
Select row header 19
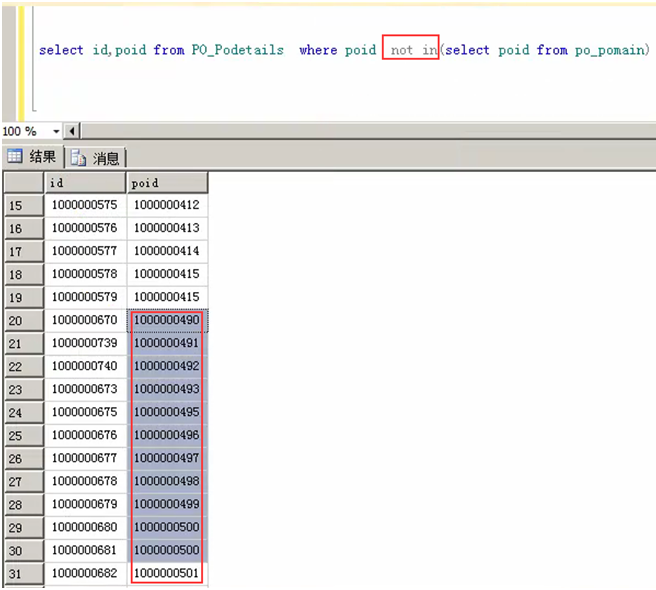24,298
